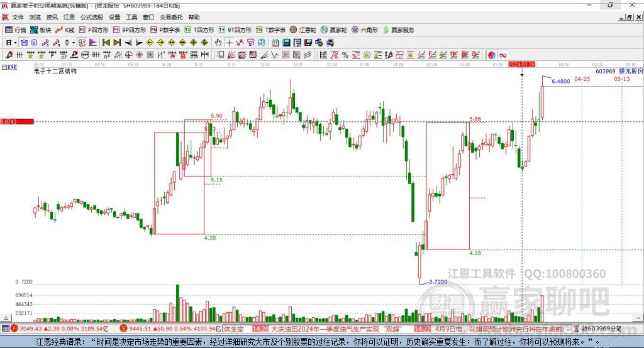Open the 设置 menu
644x348 pixels.
coord(114,17)
